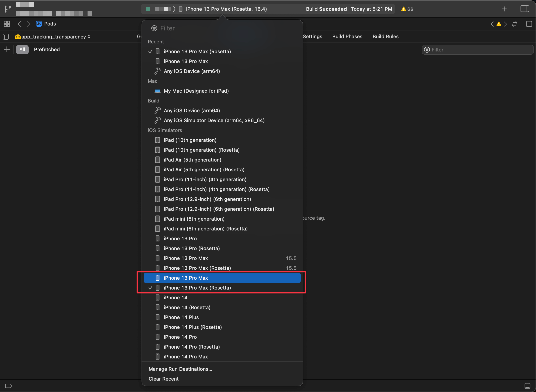Image resolution: width=536 pixels, height=392 pixels.
Task: Select recent iPhone 13 Pro Max (Rosetta)
Action: click(222, 51)
